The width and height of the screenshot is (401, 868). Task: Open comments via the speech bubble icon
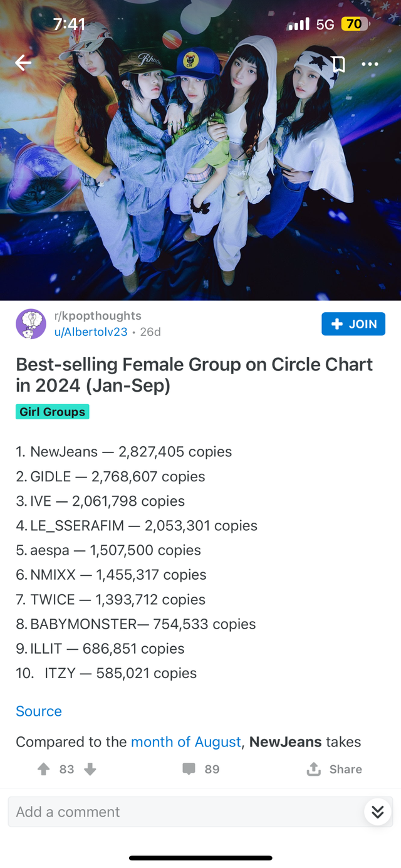(x=189, y=769)
